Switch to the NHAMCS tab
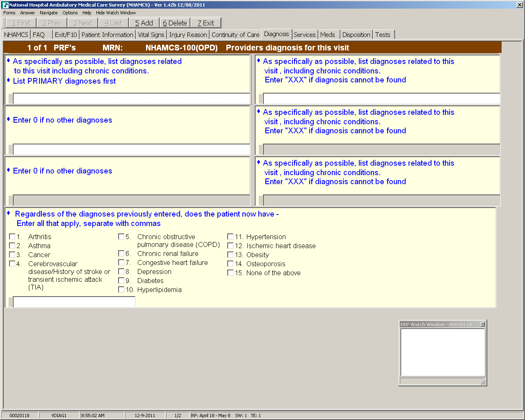 [16, 35]
